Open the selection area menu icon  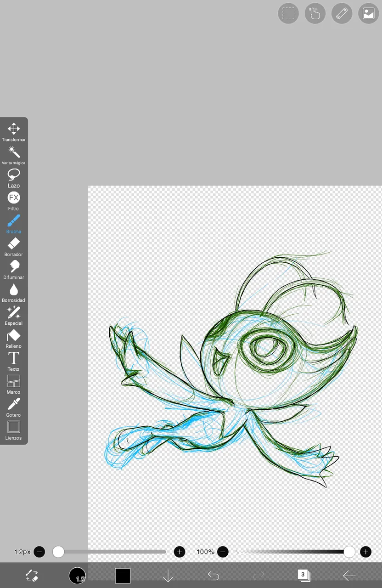[x=288, y=13]
